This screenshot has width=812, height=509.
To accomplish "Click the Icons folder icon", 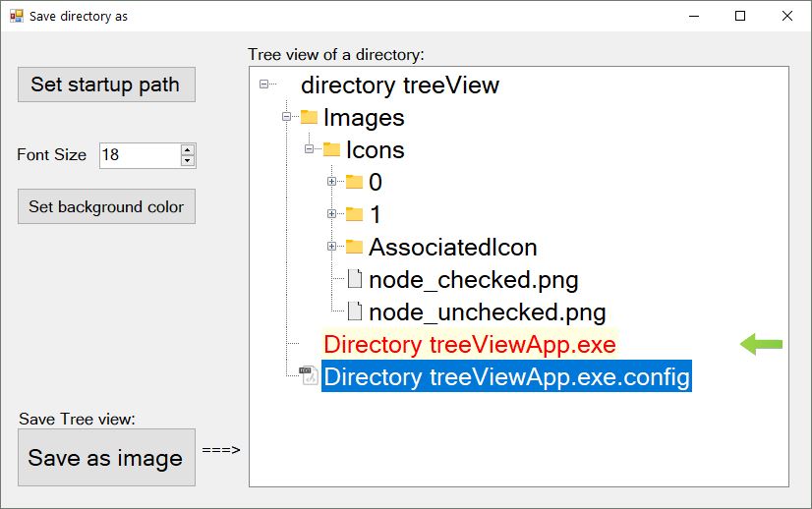I will click(331, 149).
